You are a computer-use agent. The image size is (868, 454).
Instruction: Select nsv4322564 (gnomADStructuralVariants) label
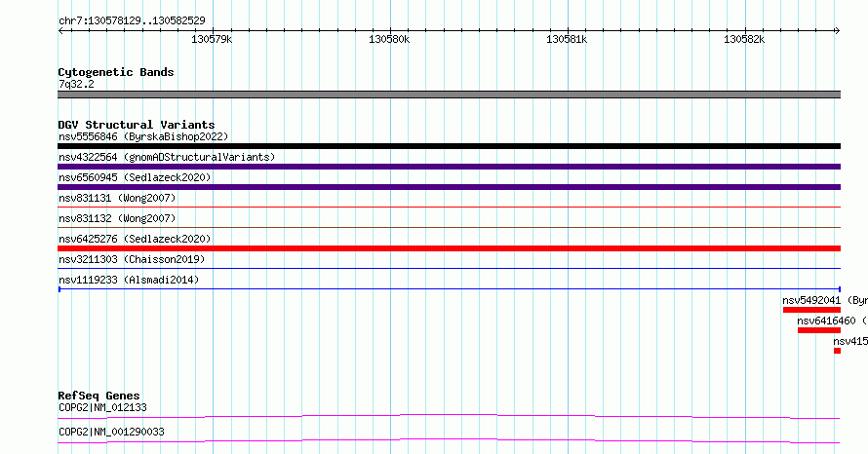click(167, 157)
